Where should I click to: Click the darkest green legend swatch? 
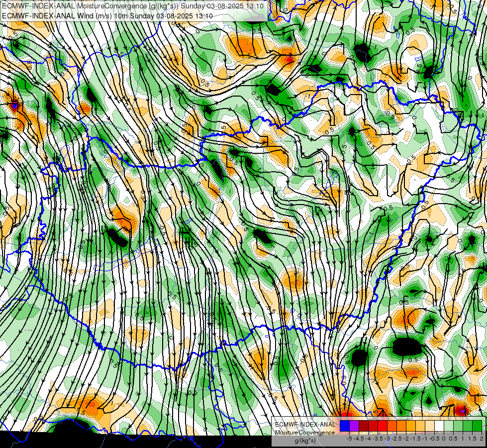point(477,426)
